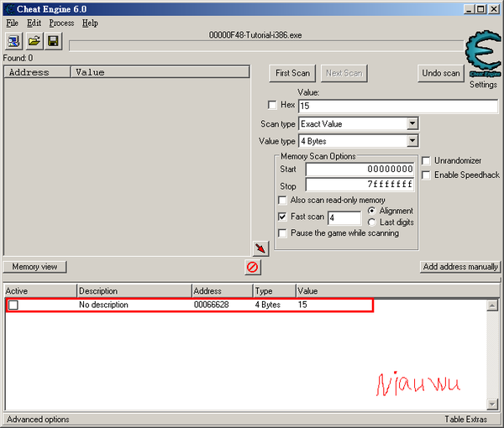This screenshot has height=428, width=504.
Task: Uncheck the Fast scan checkbox
Action: pos(282,217)
